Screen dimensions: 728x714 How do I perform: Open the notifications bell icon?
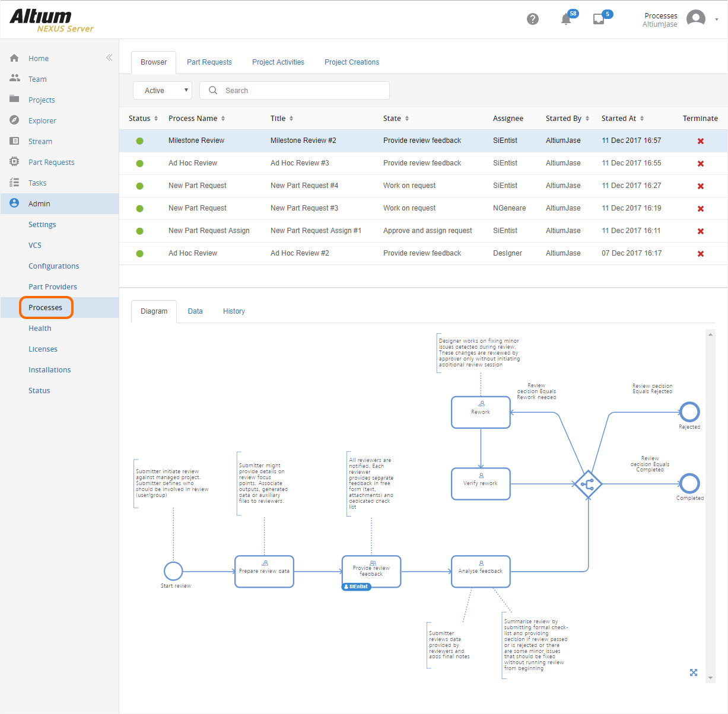point(566,20)
